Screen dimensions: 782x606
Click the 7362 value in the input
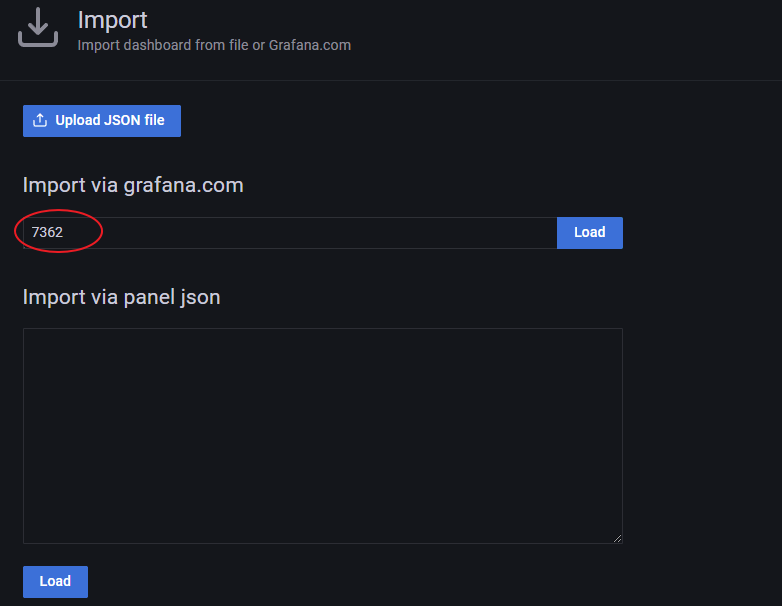point(48,232)
